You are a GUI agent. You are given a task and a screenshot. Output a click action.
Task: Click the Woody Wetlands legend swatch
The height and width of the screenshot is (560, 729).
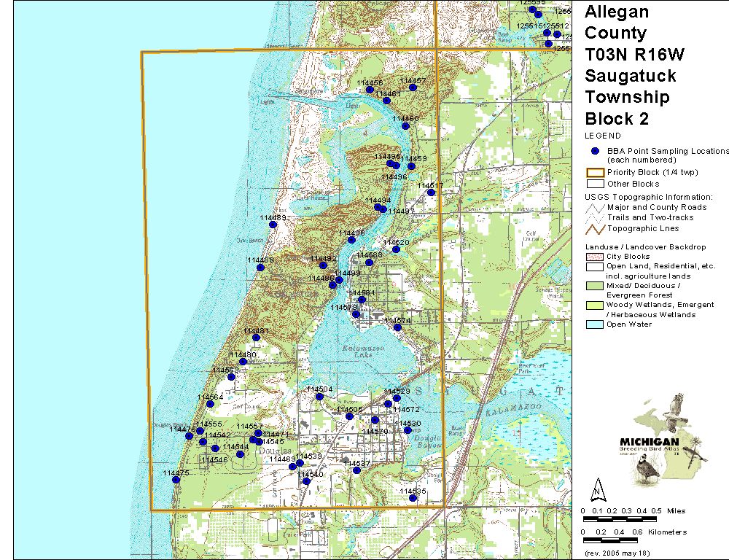(595, 305)
